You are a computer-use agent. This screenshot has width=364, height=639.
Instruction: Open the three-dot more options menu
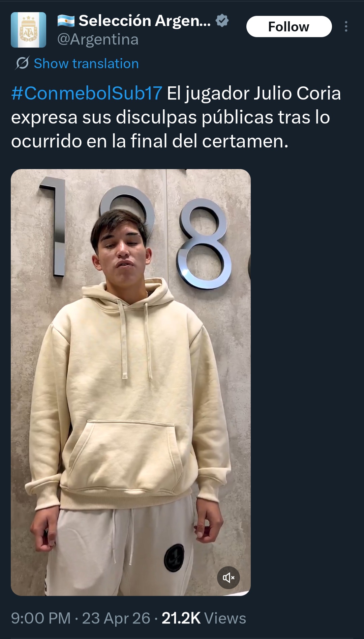[x=346, y=26]
